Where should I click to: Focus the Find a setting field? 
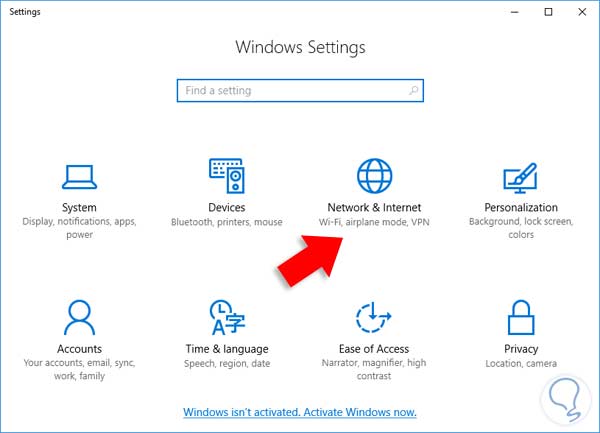(x=300, y=91)
